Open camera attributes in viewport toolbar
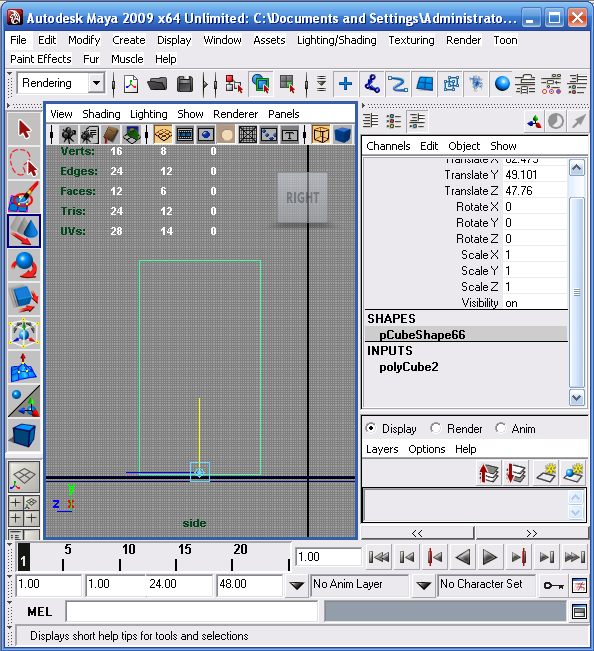594x651 pixels. (90, 135)
